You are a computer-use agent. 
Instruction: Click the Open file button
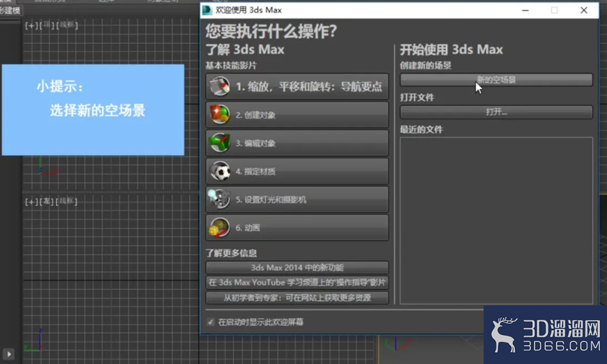[496, 112]
